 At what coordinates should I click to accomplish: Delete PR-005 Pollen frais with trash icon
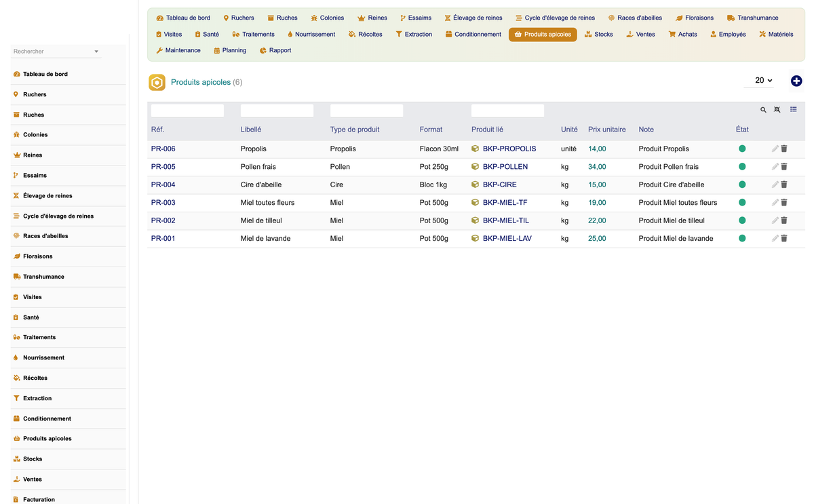coord(784,167)
